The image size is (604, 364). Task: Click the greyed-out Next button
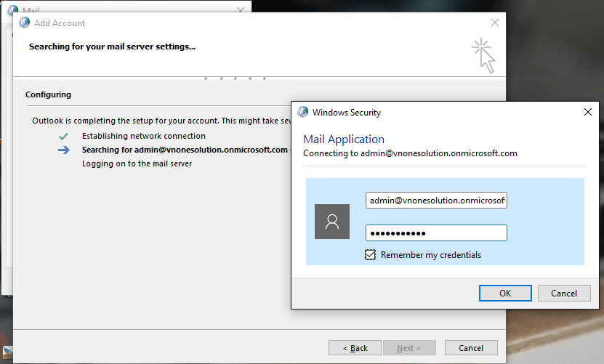(410, 347)
